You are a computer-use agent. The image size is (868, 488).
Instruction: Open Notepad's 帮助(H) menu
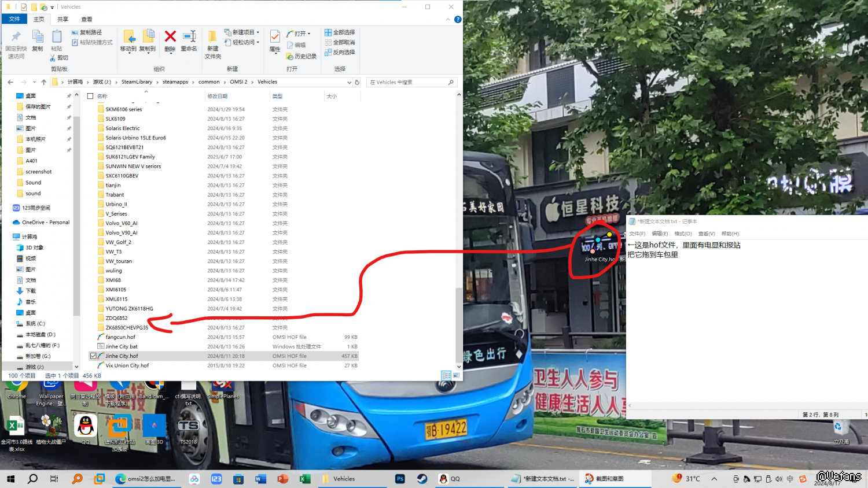pyautogui.click(x=730, y=234)
